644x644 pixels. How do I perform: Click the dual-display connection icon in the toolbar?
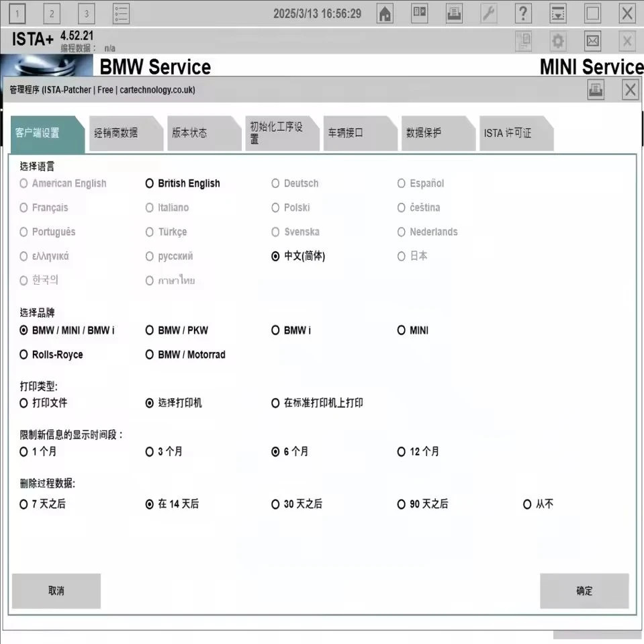[419, 13]
